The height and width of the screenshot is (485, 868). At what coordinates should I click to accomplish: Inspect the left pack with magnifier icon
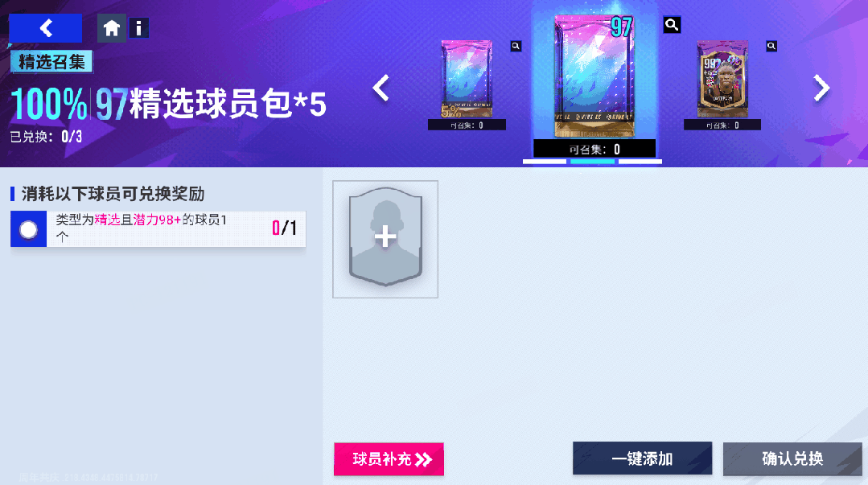point(516,46)
